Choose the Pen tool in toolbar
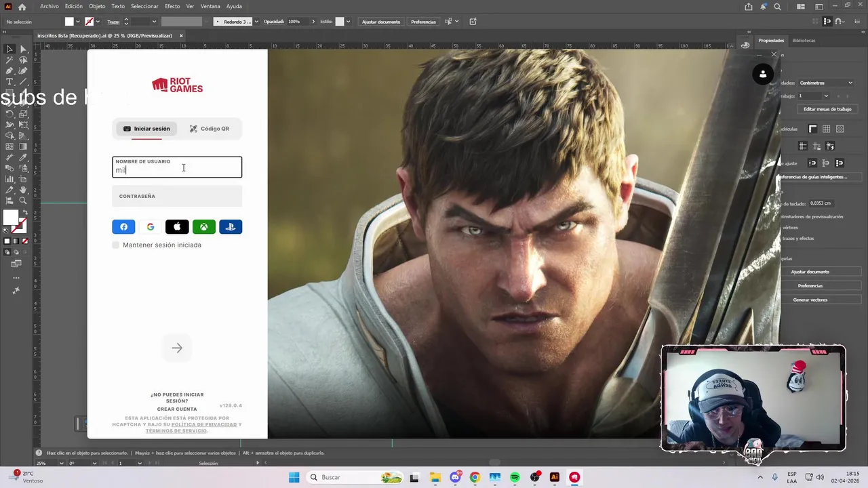The width and height of the screenshot is (868, 488). tap(9, 71)
